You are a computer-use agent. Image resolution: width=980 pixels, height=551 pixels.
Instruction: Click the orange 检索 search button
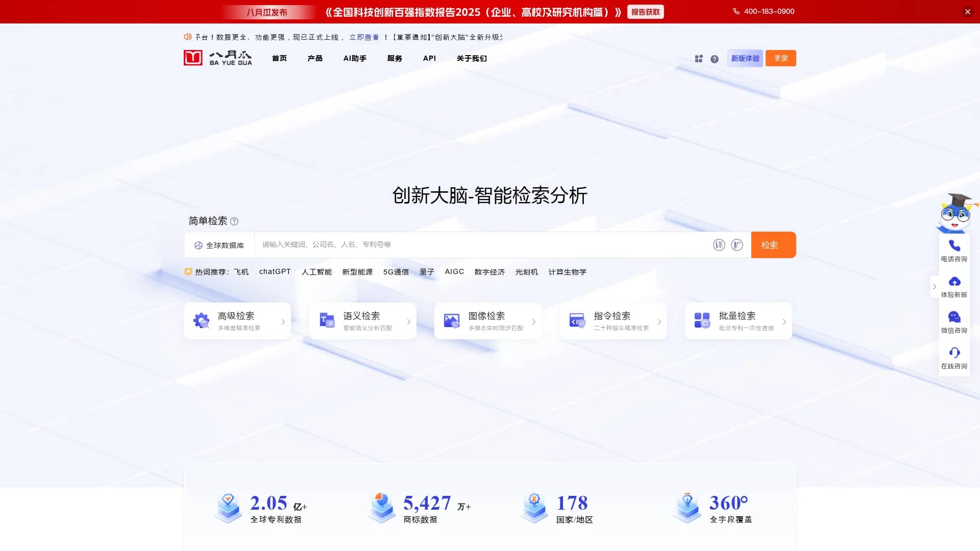coord(774,245)
